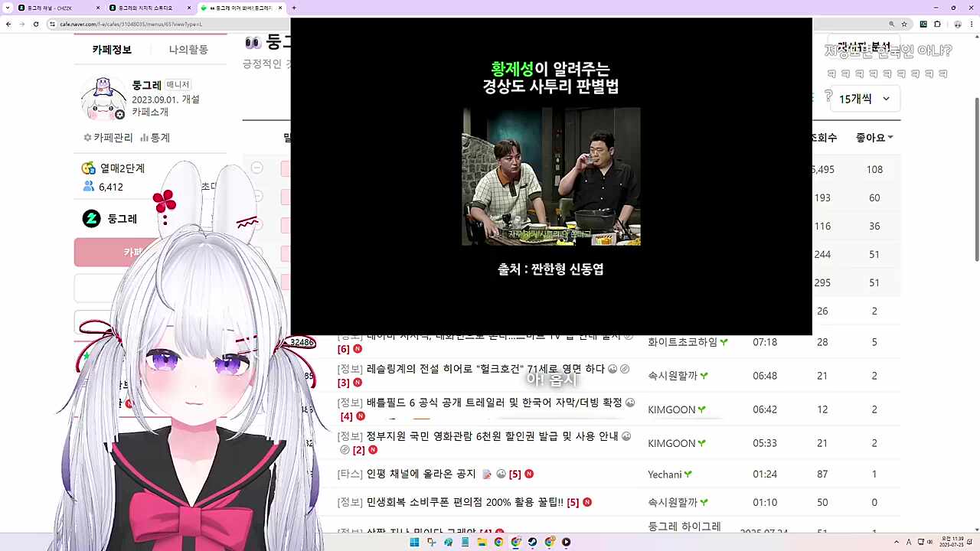980x551 pixels.
Task: Open the cafe 통계 statistics link
Action: [x=155, y=138]
